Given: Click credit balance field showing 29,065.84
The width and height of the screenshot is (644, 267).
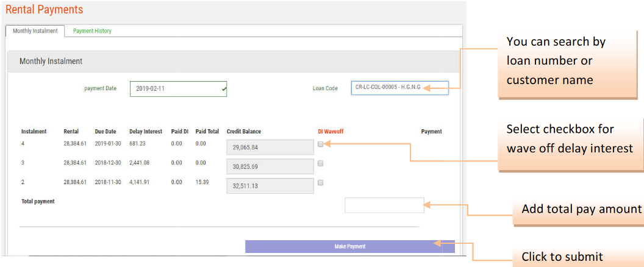Looking at the screenshot, I should coord(270,148).
